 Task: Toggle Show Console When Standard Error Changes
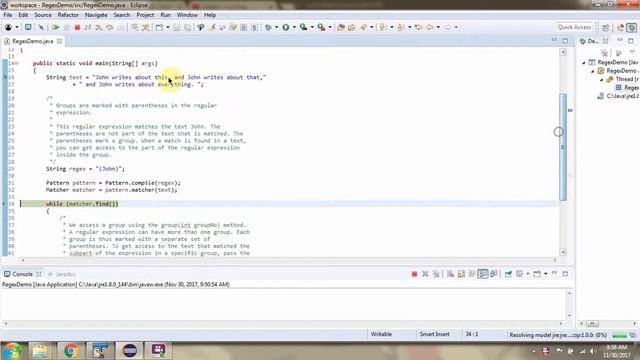click(494, 274)
